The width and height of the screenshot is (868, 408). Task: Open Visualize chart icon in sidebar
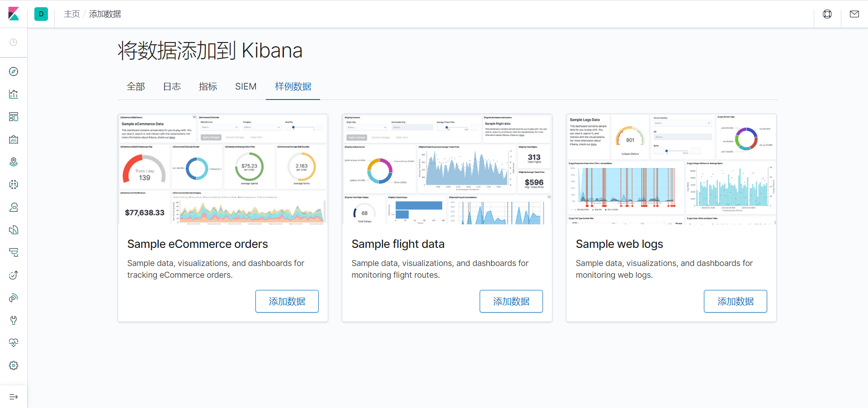pyautogui.click(x=14, y=94)
